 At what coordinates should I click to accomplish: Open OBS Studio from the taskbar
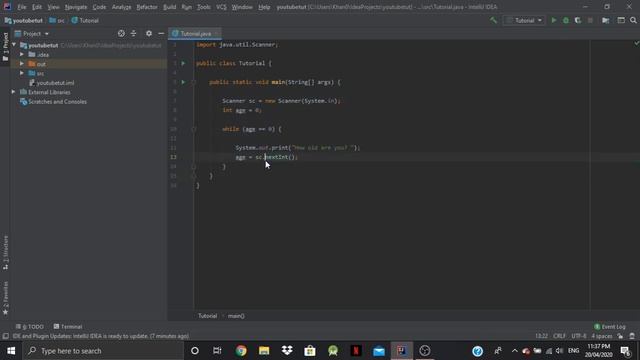[425, 351]
